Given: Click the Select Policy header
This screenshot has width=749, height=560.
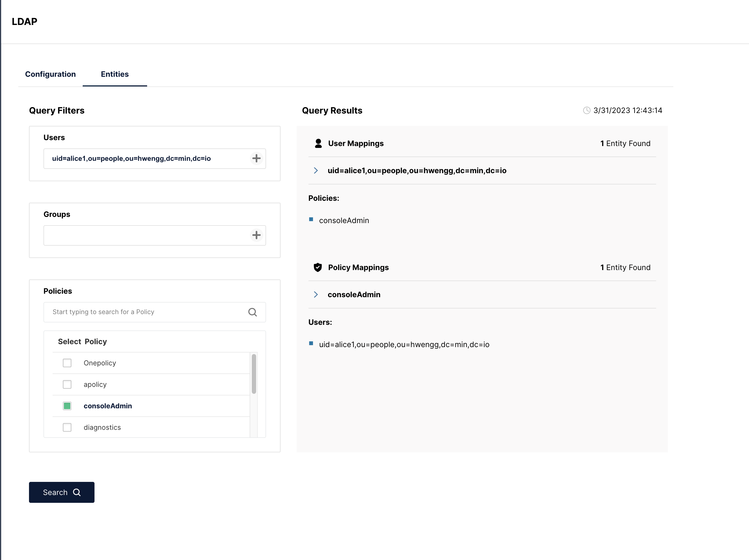Looking at the screenshot, I should [x=82, y=342].
